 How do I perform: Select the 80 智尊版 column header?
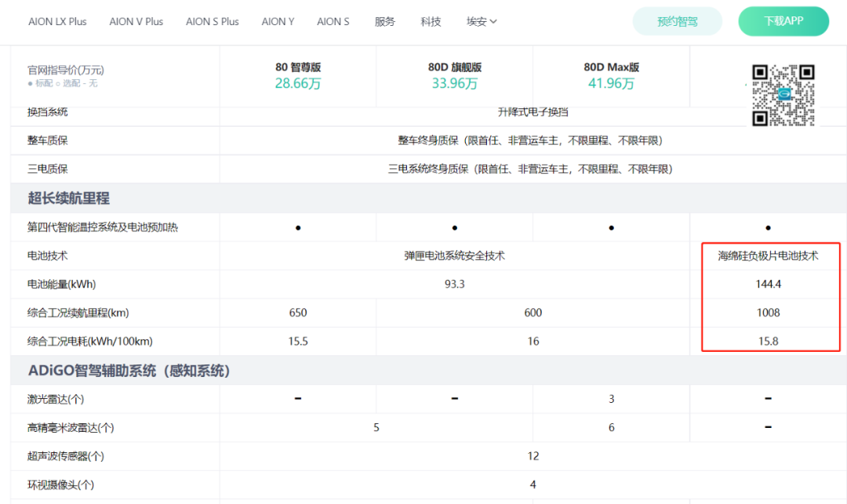pyautogui.click(x=298, y=67)
